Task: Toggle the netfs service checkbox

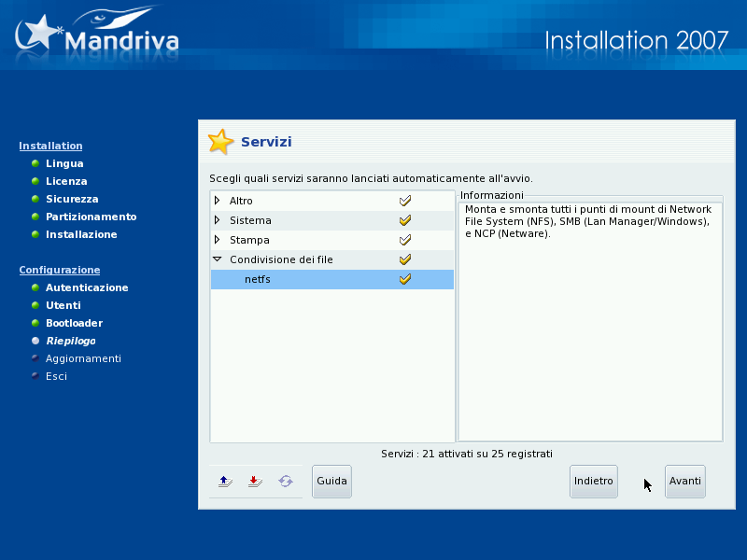Action: coord(405,279)
